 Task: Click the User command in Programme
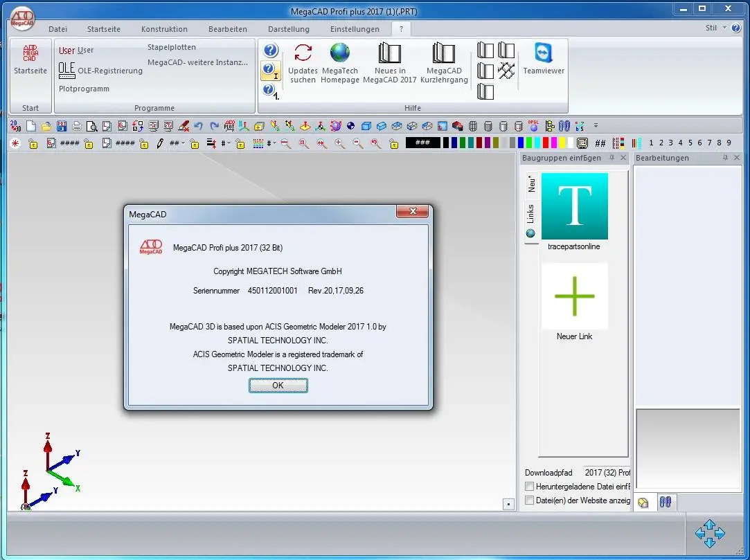(76, 51)
